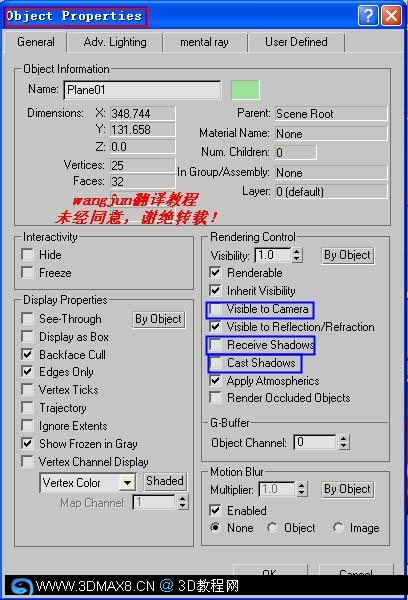Select the None motion blur radio
The image size is (408, 600).
point(215,527)
